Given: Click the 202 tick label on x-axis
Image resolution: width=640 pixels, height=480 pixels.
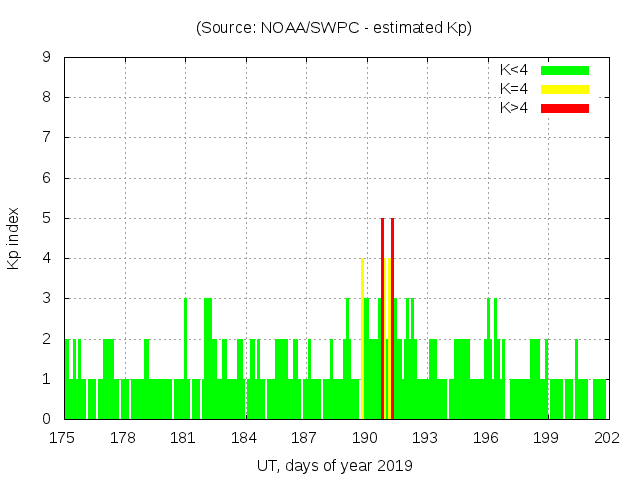Looking at the screenshot, I should tap(607, 437).
